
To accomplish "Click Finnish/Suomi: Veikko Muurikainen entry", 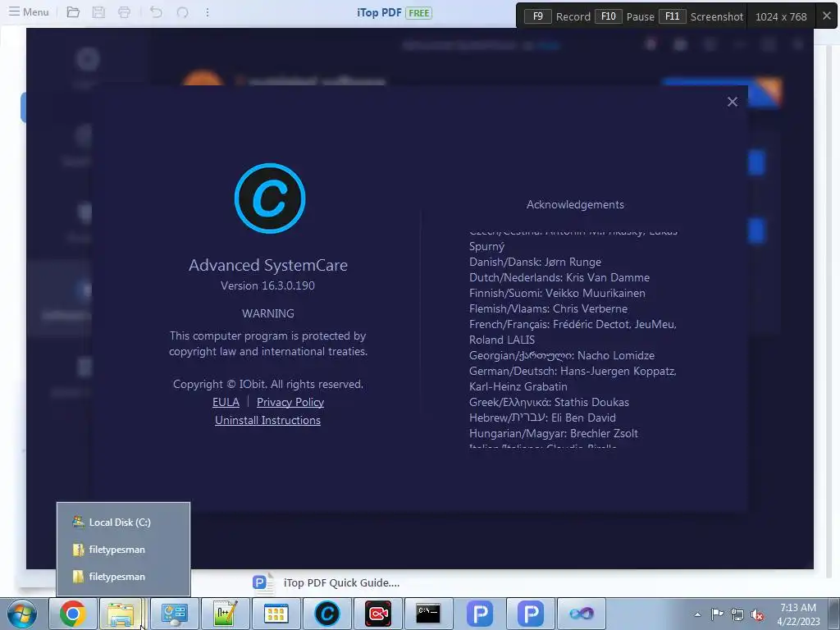I will (x=557, y=293).
